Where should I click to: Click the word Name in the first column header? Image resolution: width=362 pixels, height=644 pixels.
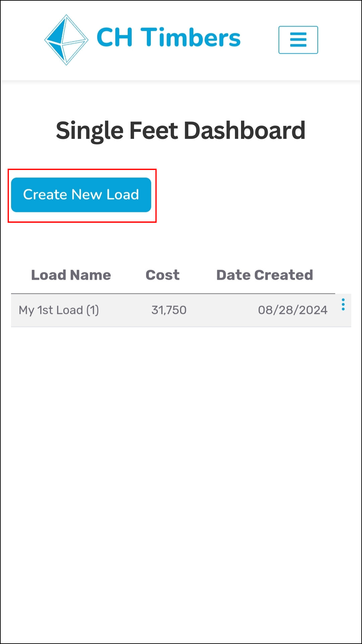pyautogui.click(x=90, y=275)
